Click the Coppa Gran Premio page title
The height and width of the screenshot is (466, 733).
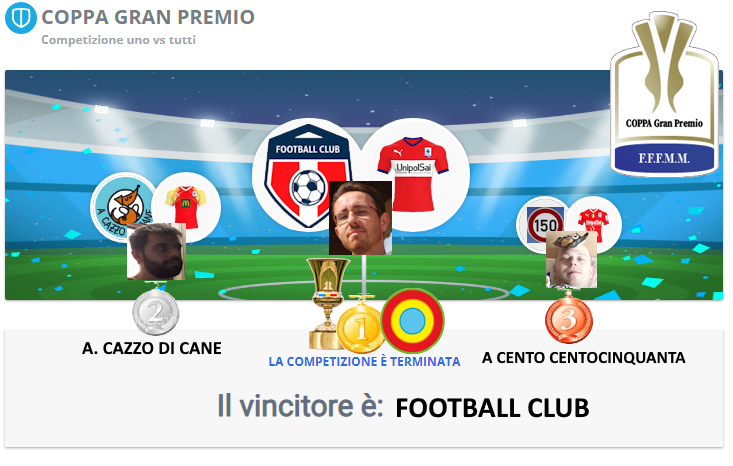(148, 17)
